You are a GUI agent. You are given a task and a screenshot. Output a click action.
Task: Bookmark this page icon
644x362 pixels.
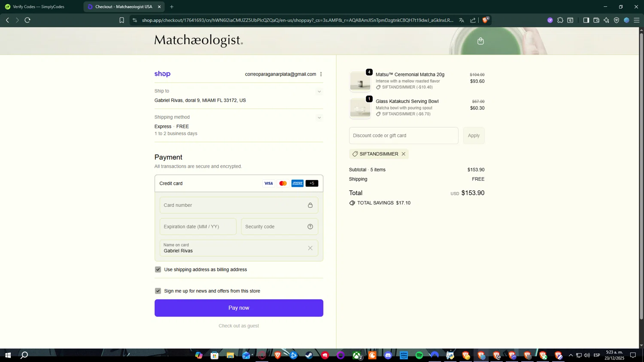[x=122, y=20]
